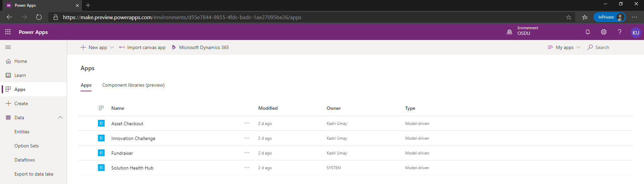
Task: Open the KU account avatar
Action: pos(636,33)
